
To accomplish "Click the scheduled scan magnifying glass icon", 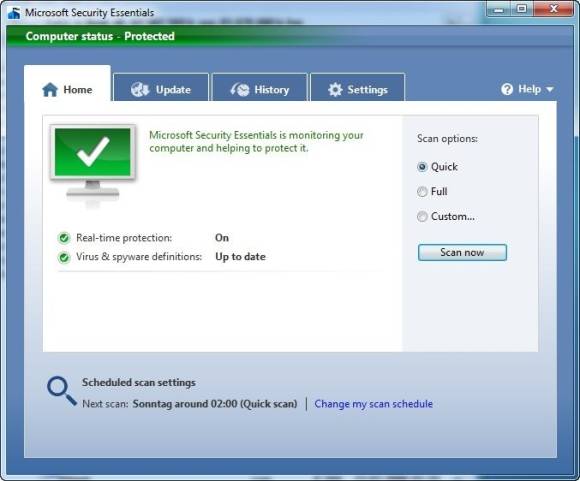I will point(61,391).
